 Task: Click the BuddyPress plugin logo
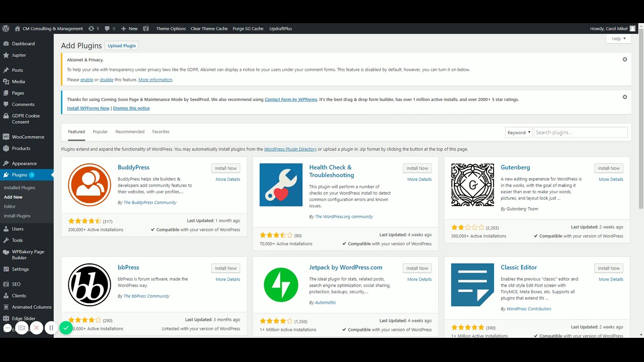click(x=90, y=185)
